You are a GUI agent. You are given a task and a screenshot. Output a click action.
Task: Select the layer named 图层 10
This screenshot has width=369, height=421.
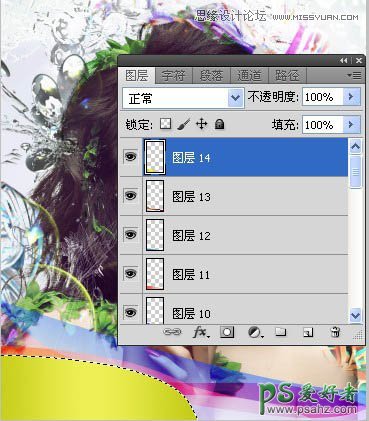(x=191, y=313)
